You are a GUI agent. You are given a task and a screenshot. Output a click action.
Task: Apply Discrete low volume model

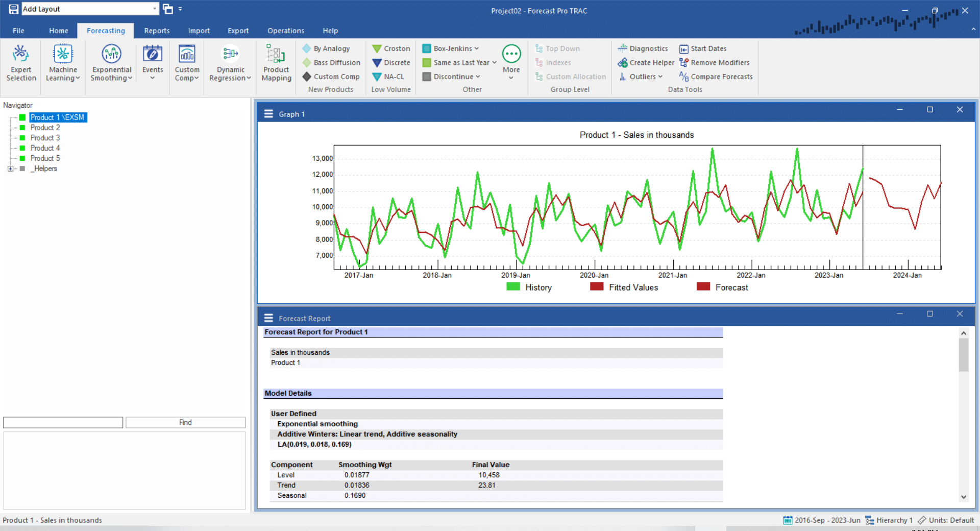click(391, 62)
